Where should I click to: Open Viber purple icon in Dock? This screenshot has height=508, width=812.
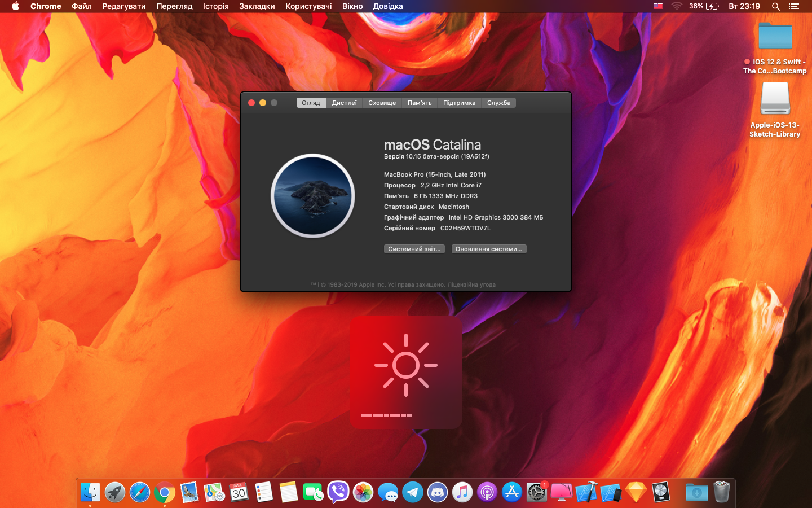pos(338,492)
